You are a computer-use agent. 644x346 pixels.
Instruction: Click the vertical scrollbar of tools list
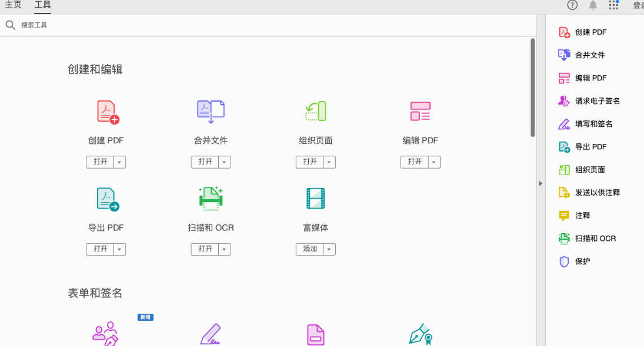(x=532, y=88)
